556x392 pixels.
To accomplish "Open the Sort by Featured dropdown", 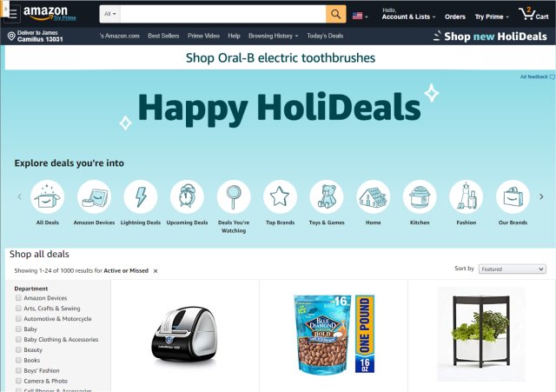I will point(512,269).
